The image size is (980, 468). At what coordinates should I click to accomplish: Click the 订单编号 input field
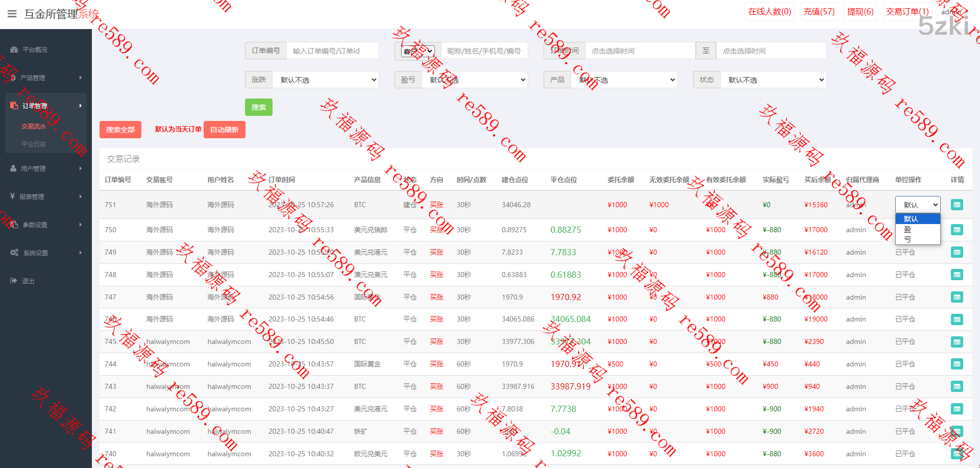(333, 51)
